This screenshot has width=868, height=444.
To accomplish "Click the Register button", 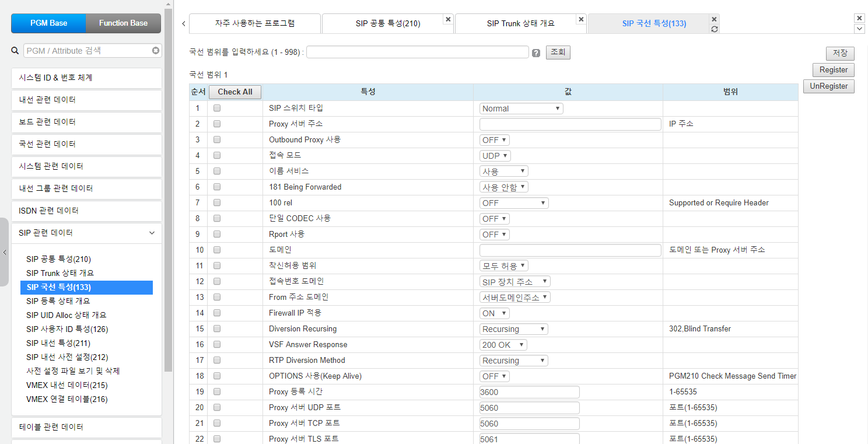I will click(x=834, y=69).
